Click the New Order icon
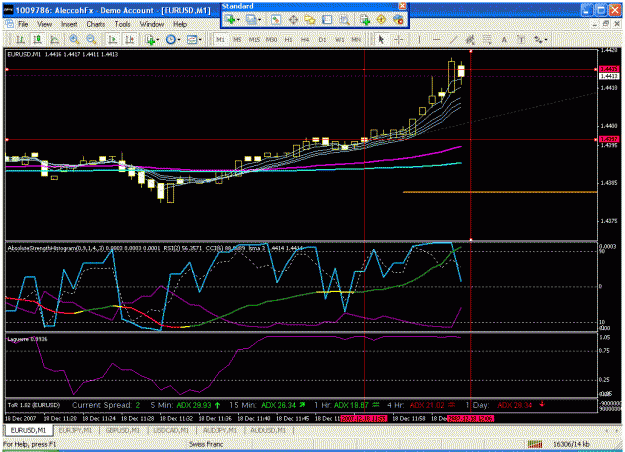 365,19
